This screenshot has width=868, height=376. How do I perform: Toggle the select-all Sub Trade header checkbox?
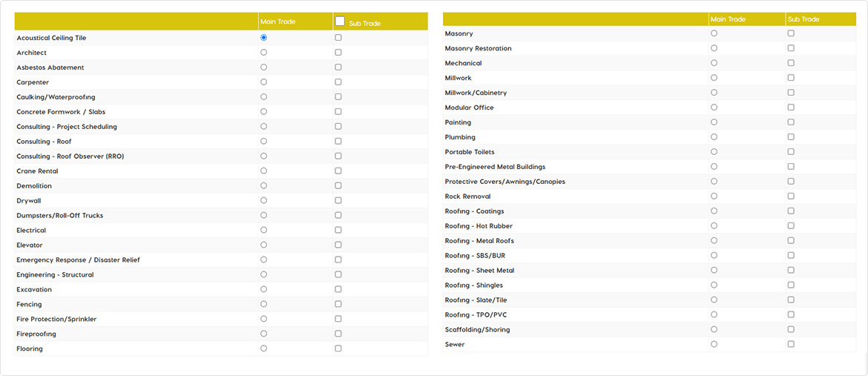point(340,21)
